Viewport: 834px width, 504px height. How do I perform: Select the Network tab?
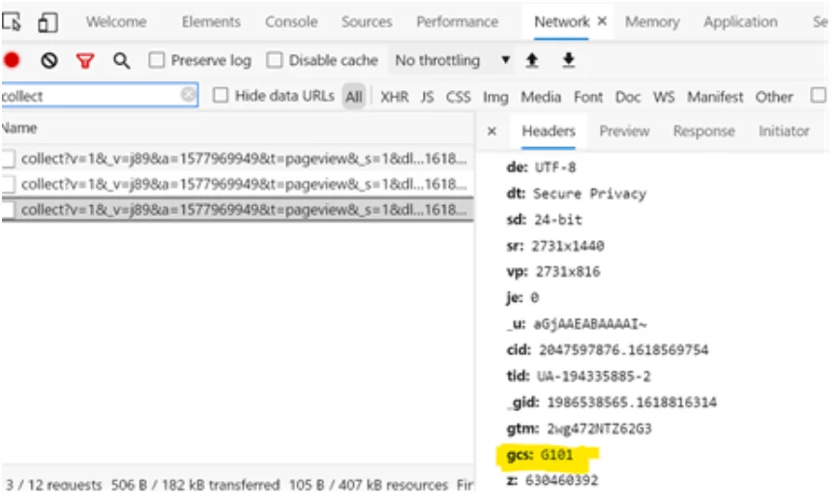click(561, 22)
